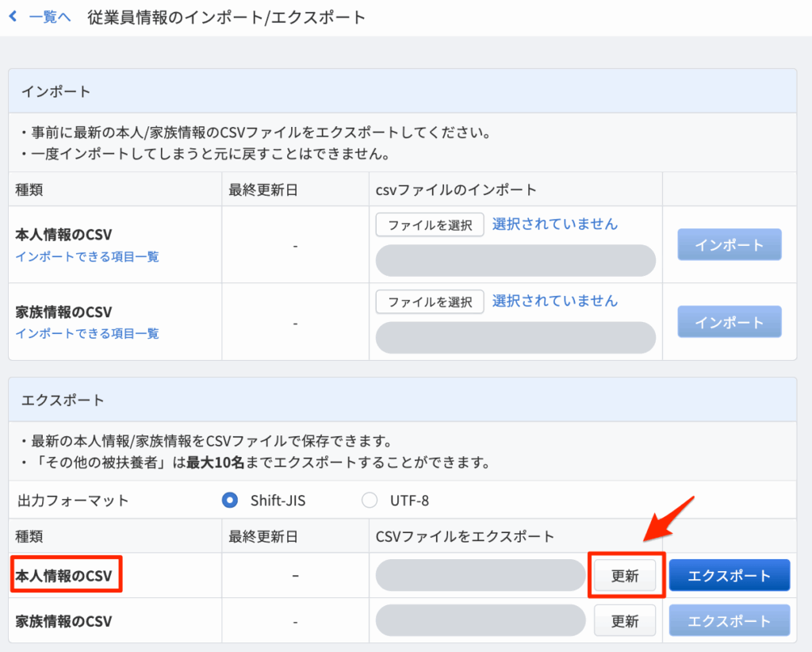Click 更新 for 家族情報のCSV export
Viewport: 812px width, 652px height.
tap(625, 620)
